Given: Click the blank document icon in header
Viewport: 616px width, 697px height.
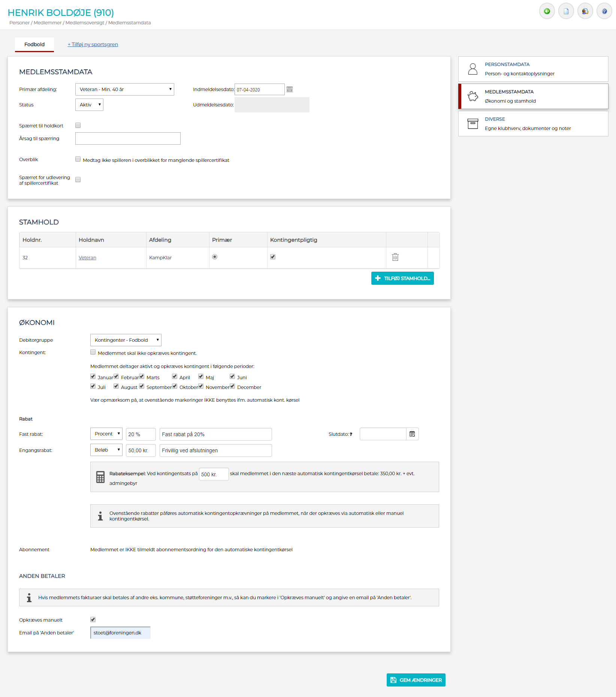Looking at the screenshot, I should pos(566,11).
